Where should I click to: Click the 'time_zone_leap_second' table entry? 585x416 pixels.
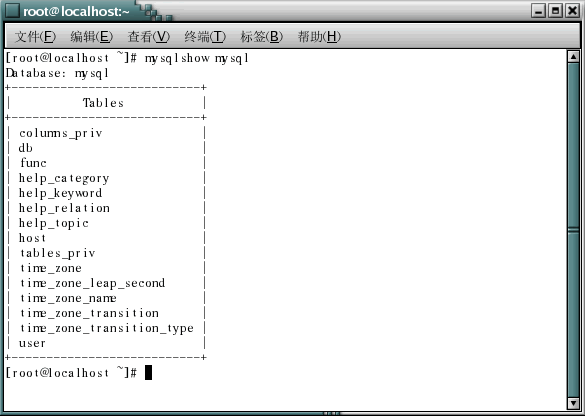tap(92, 283)
